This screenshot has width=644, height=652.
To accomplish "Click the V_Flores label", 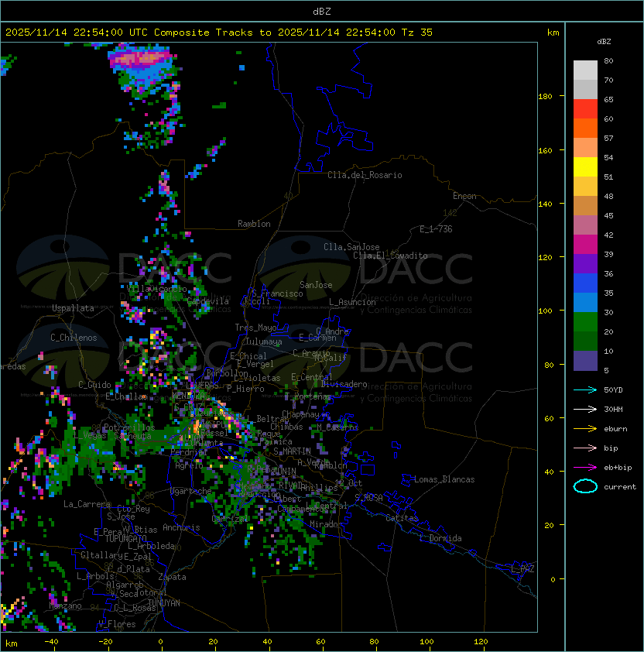I will (117, 624).
